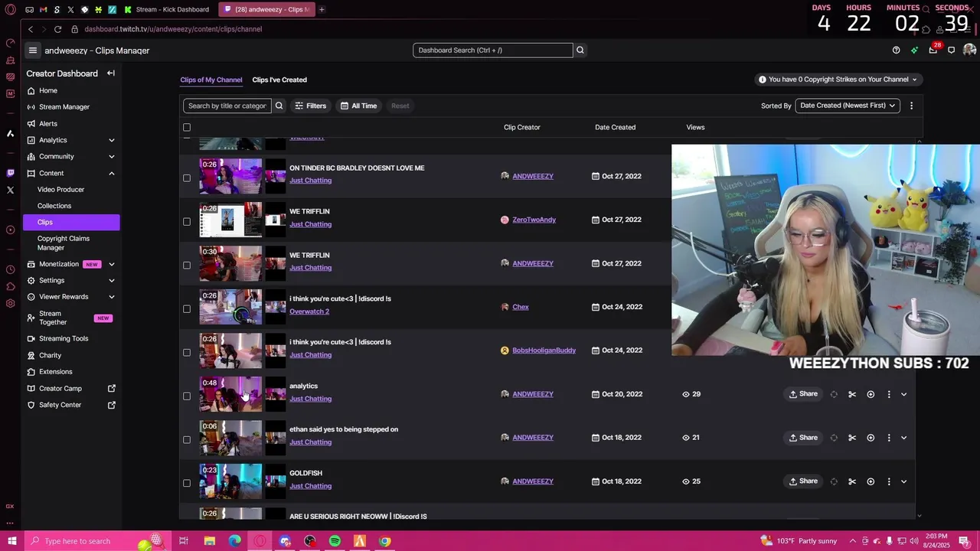Open the All Time date range dropdown
This screenshot has width=980, height=551.
point(359,106)
